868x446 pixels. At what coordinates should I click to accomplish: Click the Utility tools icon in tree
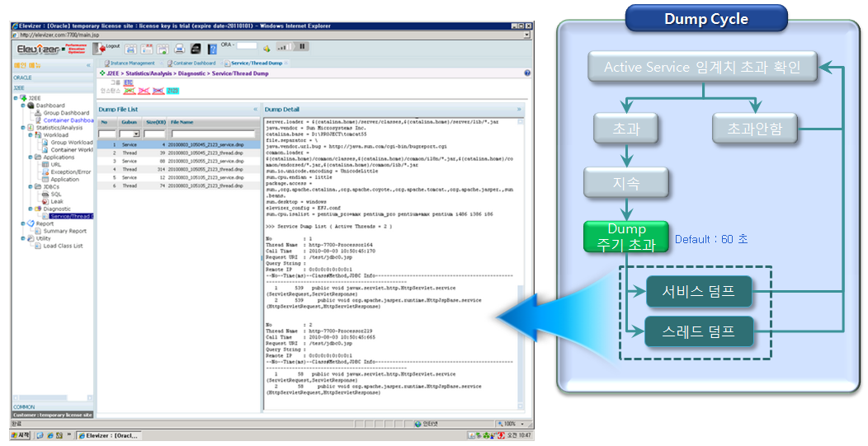pyautogui.click(x=31, y=238)
